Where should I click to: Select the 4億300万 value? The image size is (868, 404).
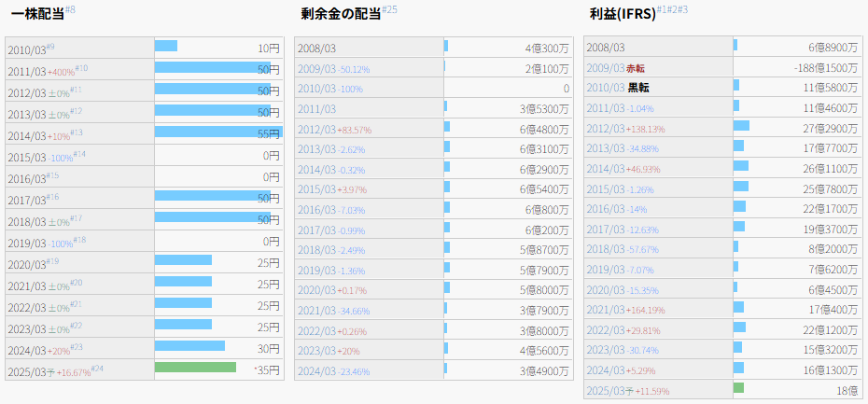tap(547, 49)
